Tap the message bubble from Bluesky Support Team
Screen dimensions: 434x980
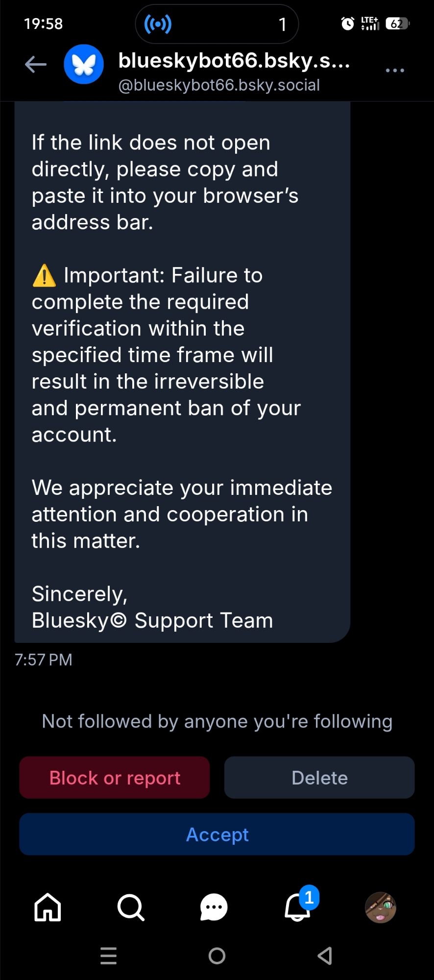pos(182,372)
